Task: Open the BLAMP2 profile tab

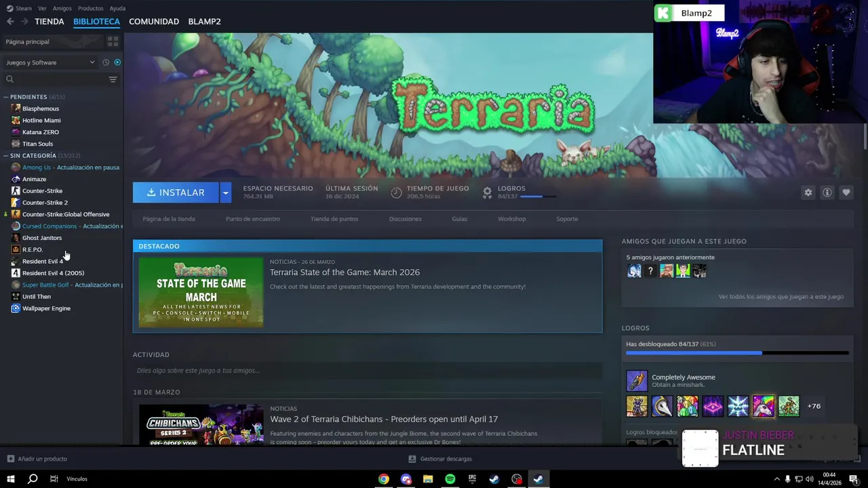Action: click(204, 22)
